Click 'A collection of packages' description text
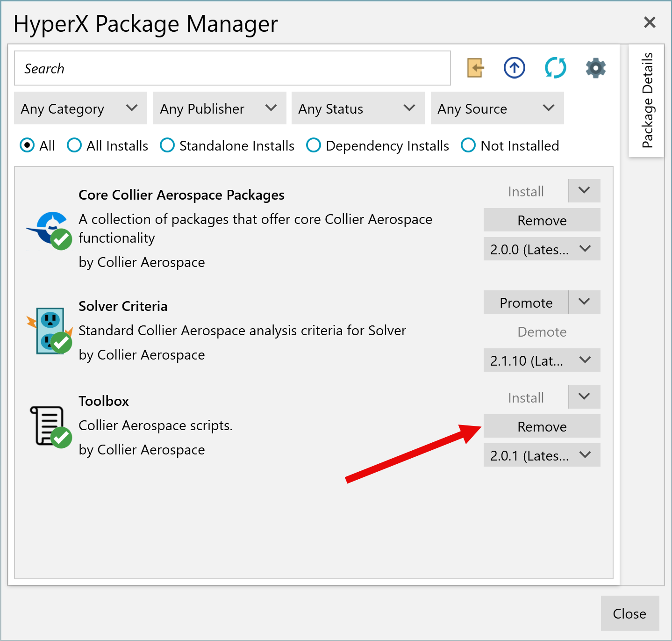This screenshot has height=641, width=672. click(x=256, y=228)
